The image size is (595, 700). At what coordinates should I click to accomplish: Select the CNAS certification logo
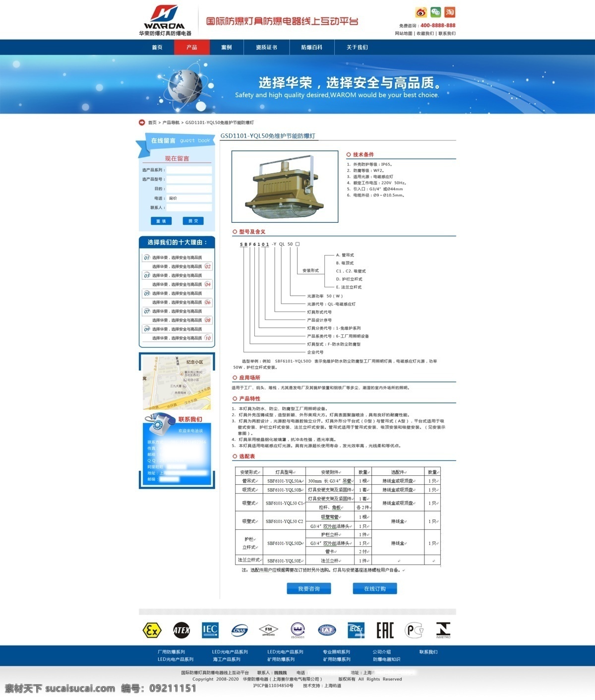pyautogui.click(x=239, y=630)
